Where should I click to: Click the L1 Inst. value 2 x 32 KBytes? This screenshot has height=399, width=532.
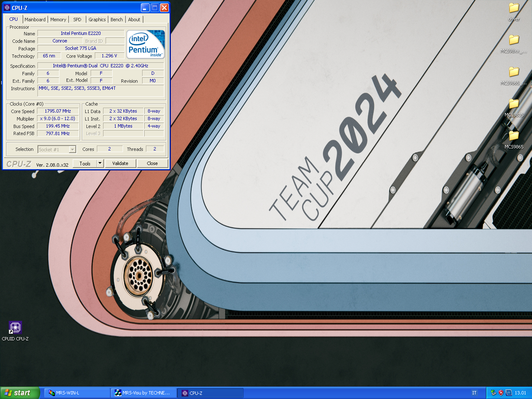pos(123,118)
